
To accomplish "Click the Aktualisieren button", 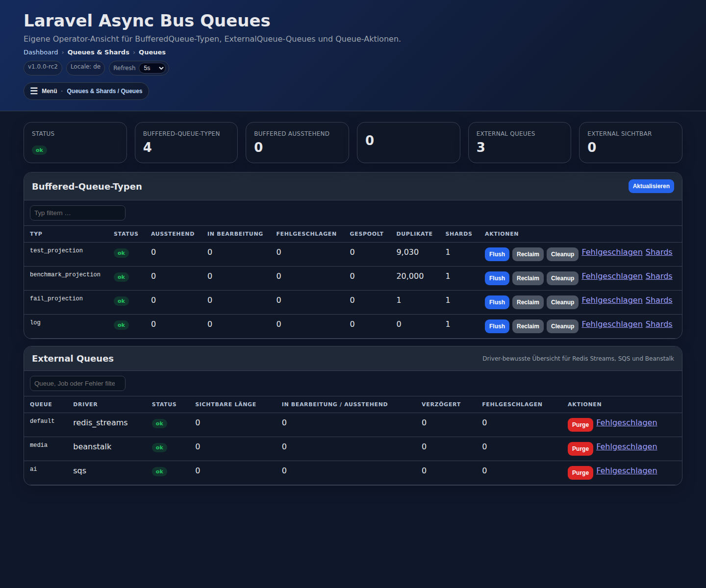I will 651,186.
